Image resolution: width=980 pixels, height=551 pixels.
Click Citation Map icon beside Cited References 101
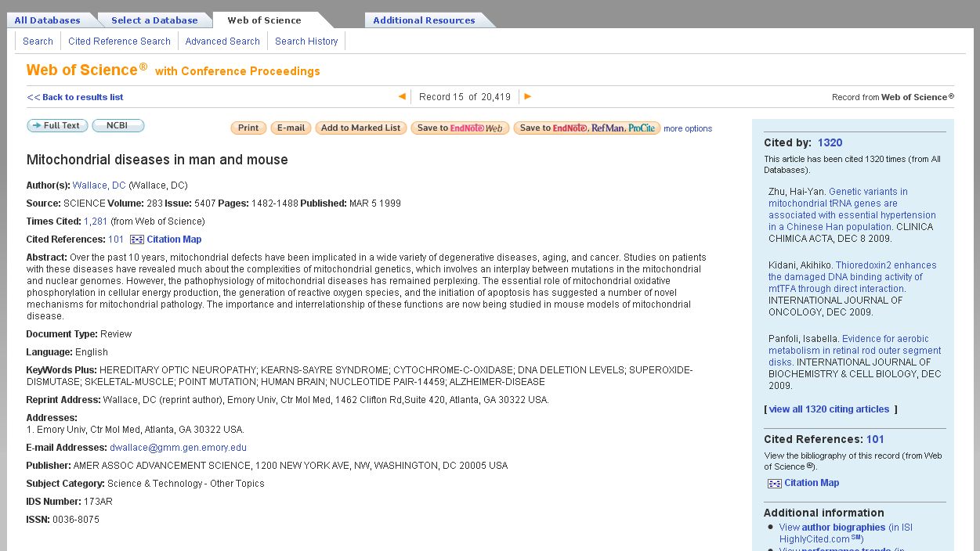point(137,239)
